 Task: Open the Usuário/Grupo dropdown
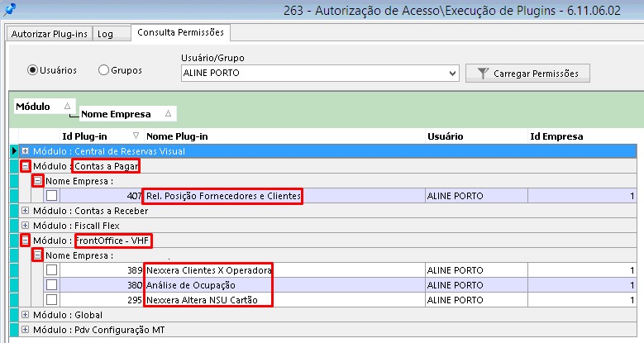[452, 74]
